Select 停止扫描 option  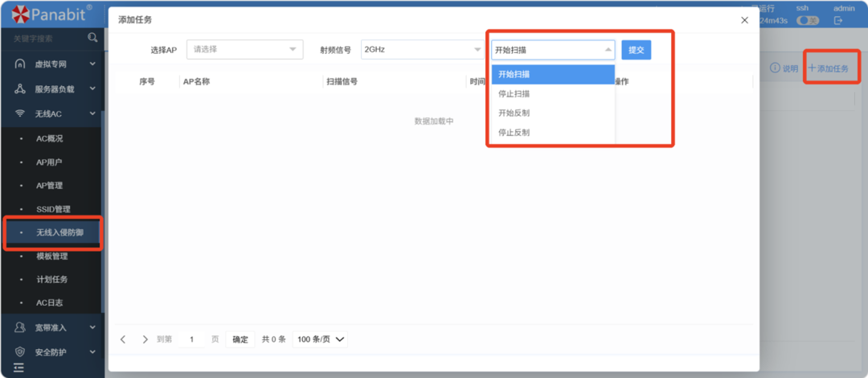coord(553,93)
